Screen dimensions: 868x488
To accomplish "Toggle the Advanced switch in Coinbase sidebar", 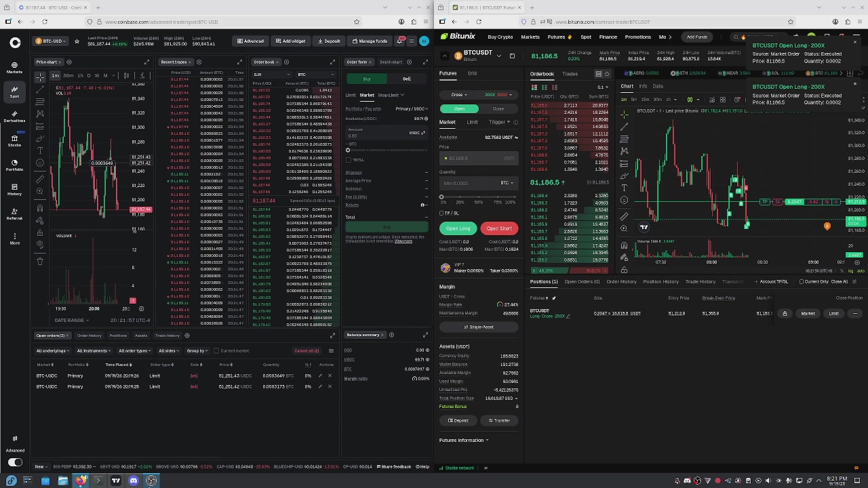I will pyautogui.click(x=15, y=462).
